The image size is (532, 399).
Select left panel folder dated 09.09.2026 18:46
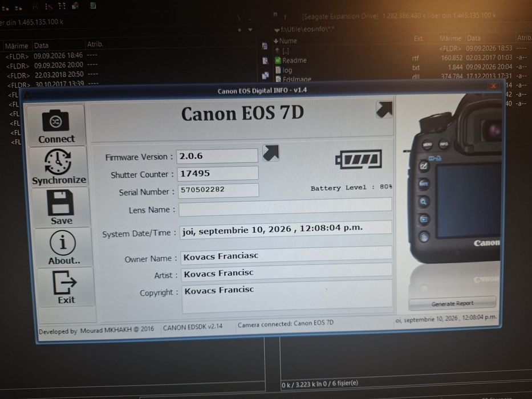[51, 56]
